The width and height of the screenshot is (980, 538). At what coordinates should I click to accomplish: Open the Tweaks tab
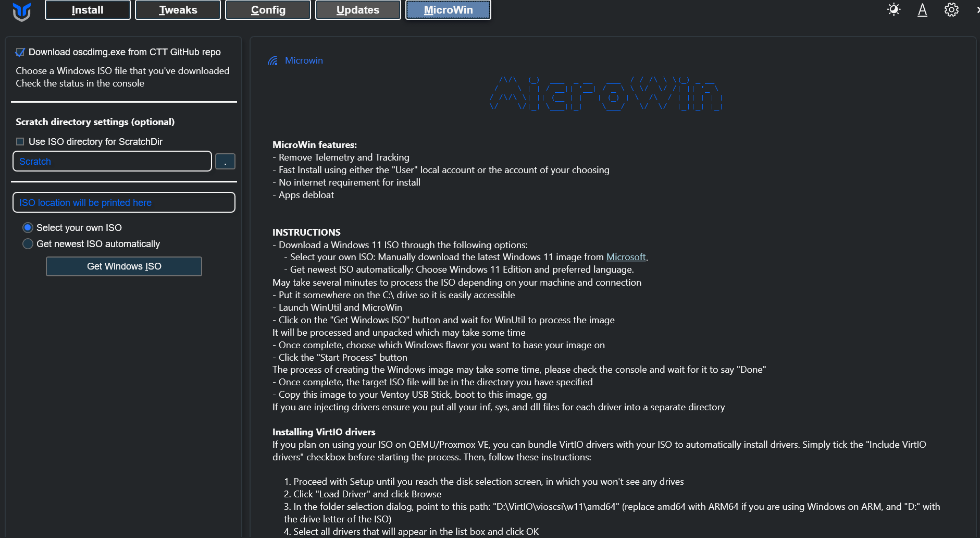click(178, 10)
